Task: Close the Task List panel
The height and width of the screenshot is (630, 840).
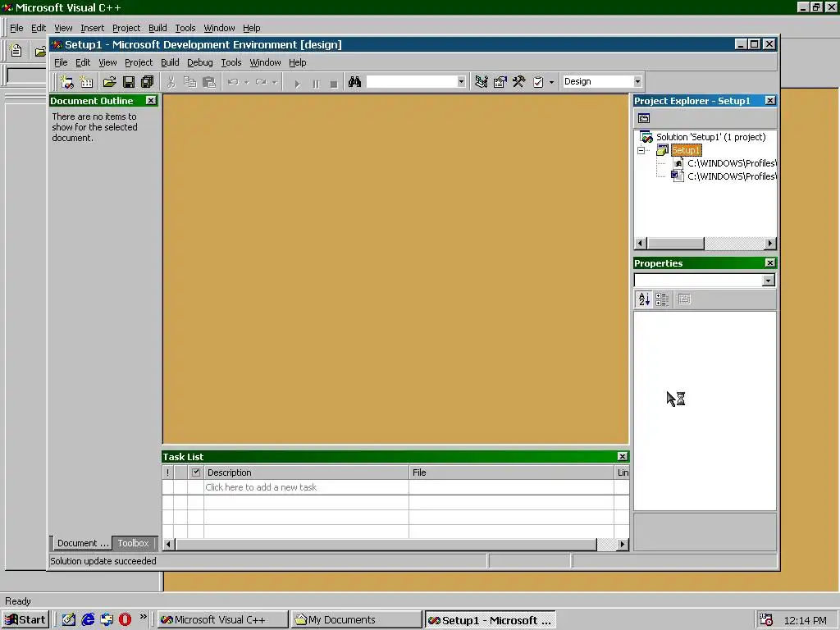Action: [x=622, y=456]
